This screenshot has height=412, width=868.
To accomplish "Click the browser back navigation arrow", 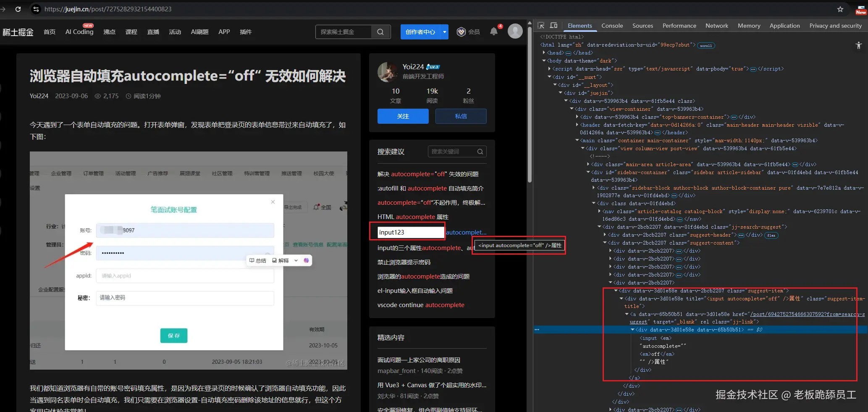I will coord(3,9).
